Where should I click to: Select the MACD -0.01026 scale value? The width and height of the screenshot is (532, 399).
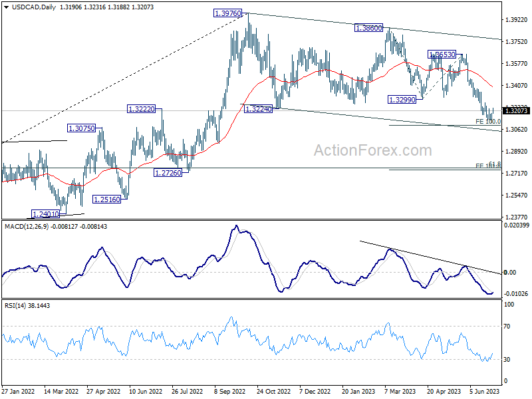[x=516, y=294]
